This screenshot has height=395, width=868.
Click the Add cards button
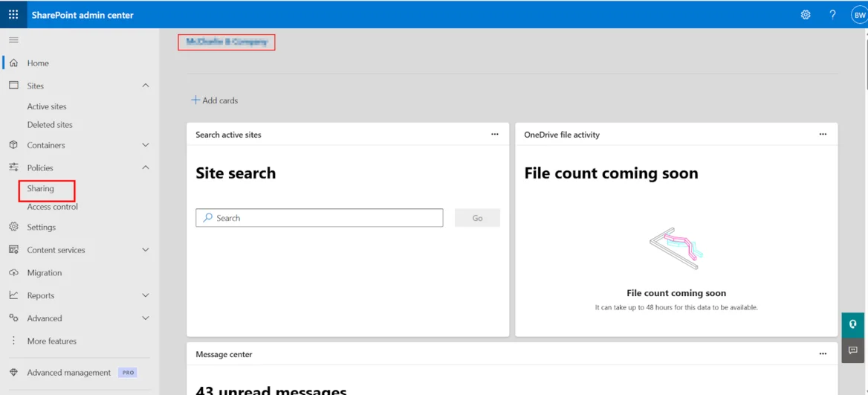point(215,100)
